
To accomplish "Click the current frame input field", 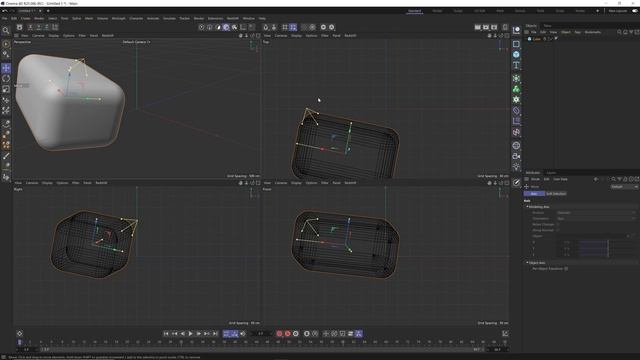I will click(261, 333).
